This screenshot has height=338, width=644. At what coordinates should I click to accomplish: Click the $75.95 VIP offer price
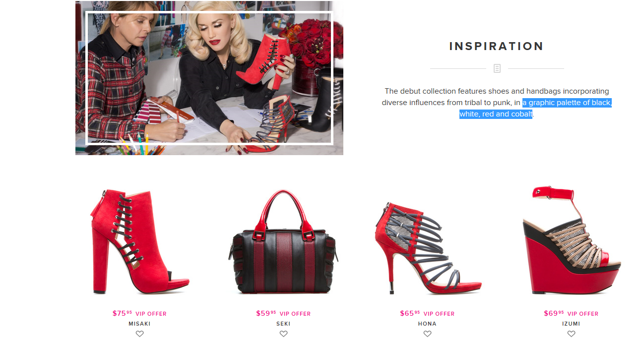coord(139,313)
